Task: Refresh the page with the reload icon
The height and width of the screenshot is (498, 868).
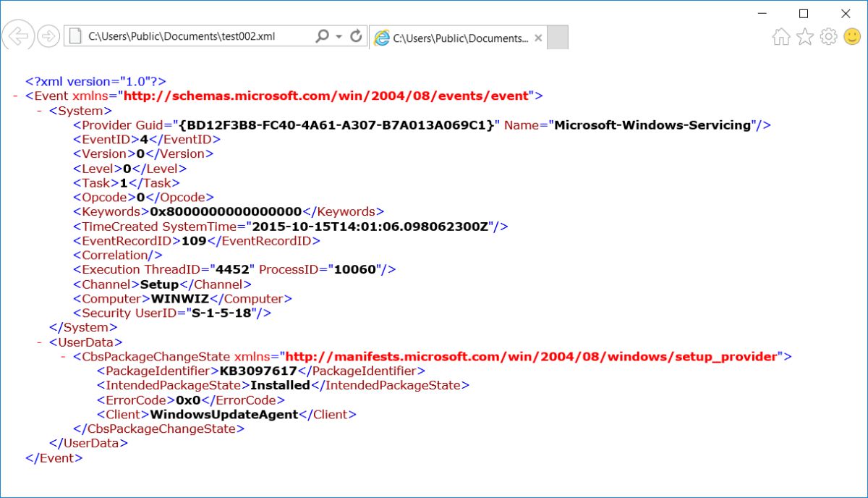Action: click(356, 35)
